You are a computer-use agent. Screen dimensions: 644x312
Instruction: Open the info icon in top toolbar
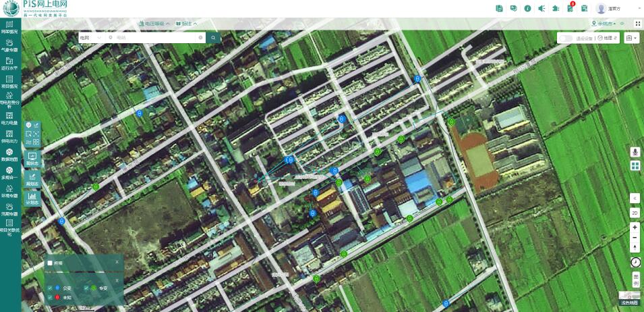[527, 8]
